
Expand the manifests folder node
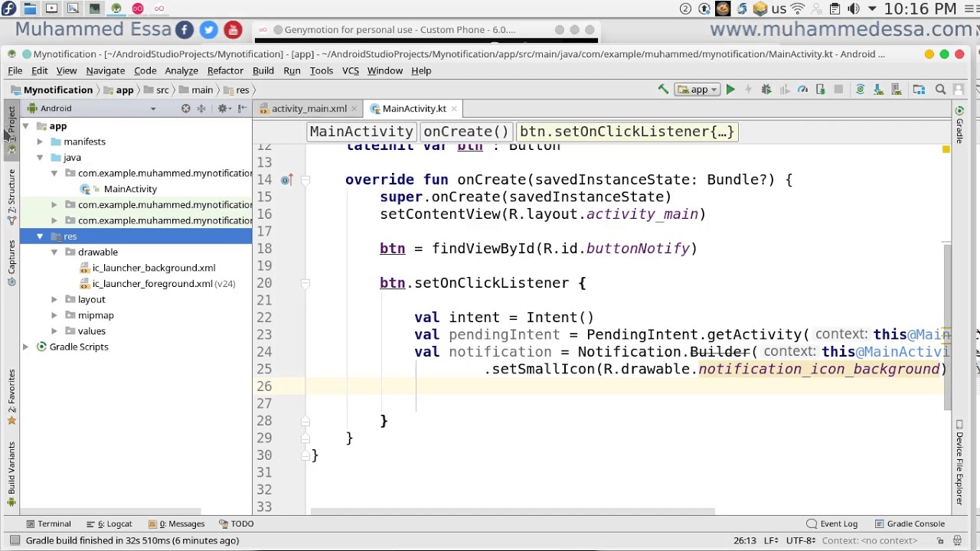pyautogui.click(x=40, y=142)
